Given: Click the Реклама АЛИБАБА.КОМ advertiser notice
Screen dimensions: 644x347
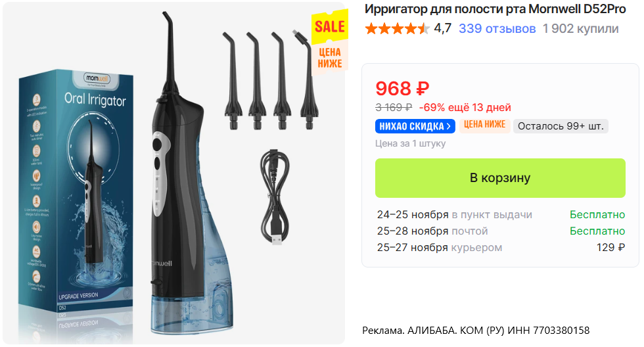Looking at the screenshot, I should click(476, 330).
